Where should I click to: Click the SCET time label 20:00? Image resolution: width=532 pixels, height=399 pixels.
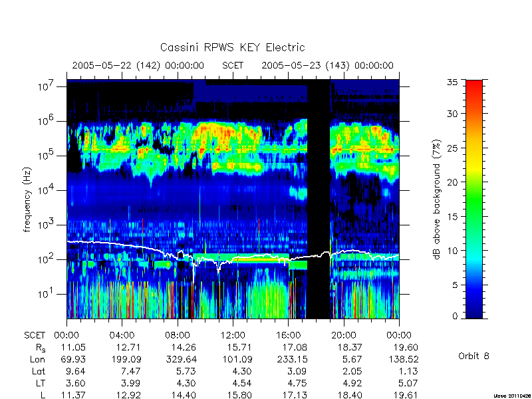[x=344, y=335]
